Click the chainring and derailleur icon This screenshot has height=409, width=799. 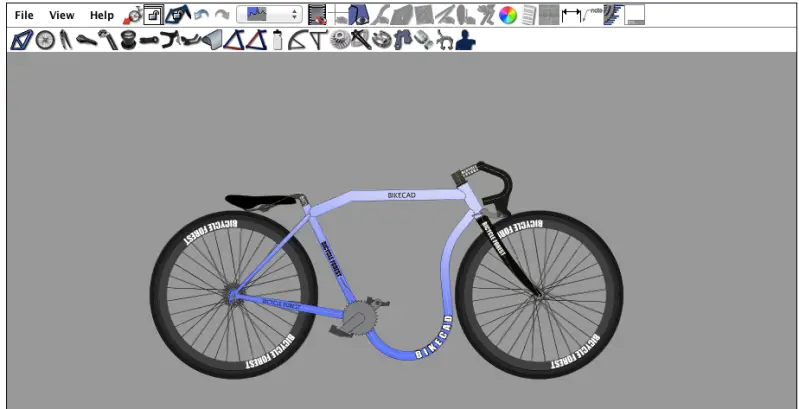[x=382, y=40]
